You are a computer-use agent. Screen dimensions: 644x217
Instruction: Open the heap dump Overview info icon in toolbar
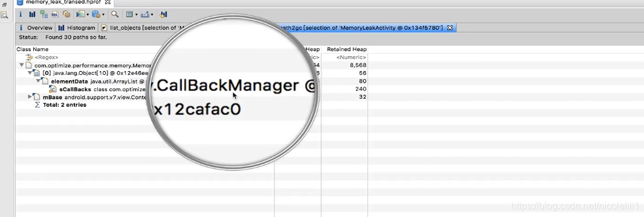coord(21,14)
